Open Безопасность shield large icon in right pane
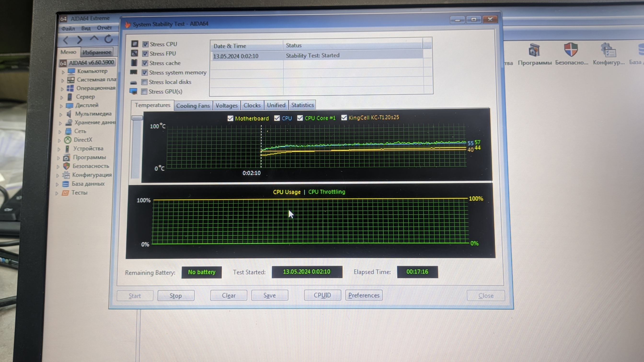The image size is (644, 362). (571, 50)
